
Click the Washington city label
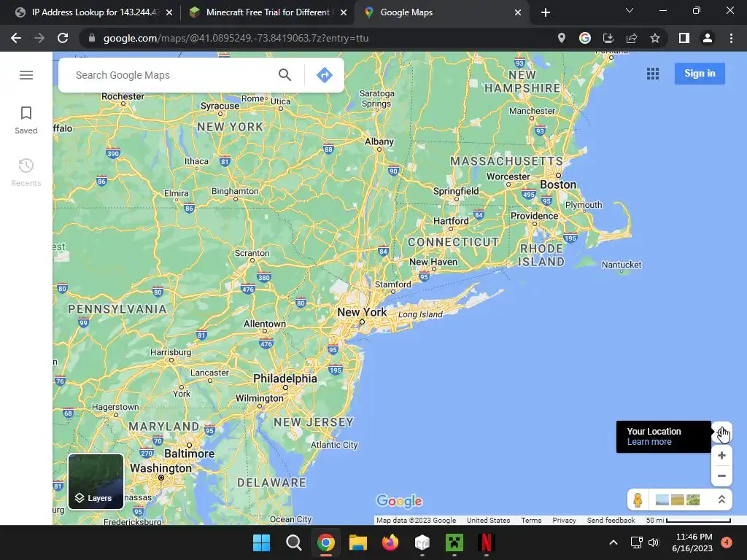(160, 468)
